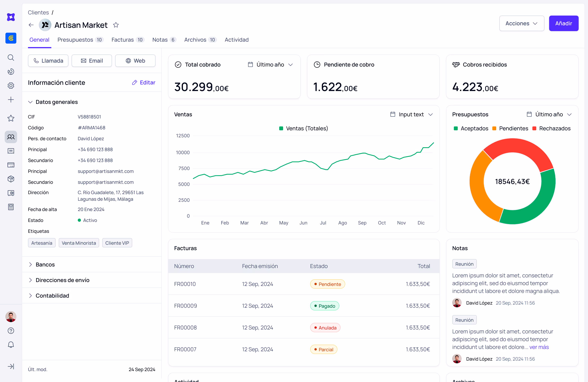This screenshot has height=382, width=588.
Task: Click the purple app logo in sidebar
Action: [x=11, y=17]
